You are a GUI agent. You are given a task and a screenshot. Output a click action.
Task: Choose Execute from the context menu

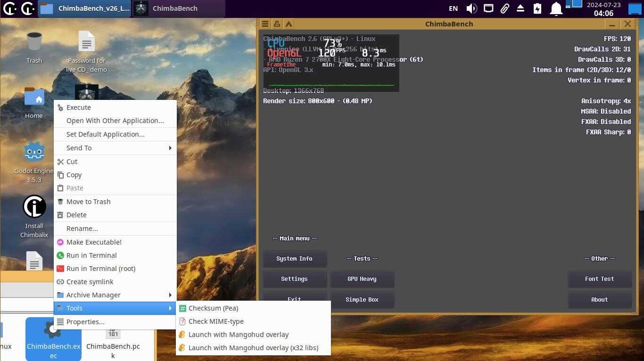pyautogui.click(x=115, y=107)
